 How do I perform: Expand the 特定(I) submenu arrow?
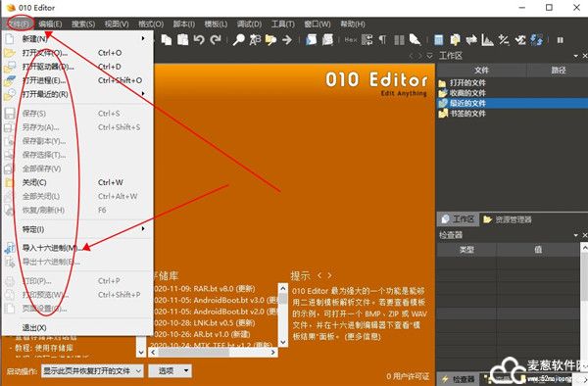coord(143,229)
